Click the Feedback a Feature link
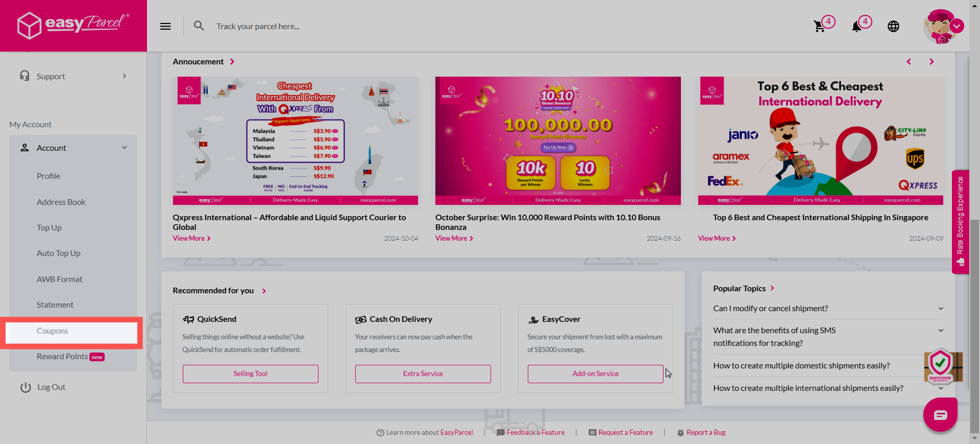The width and height of the screenshot is (980, 444). [535, 433]
